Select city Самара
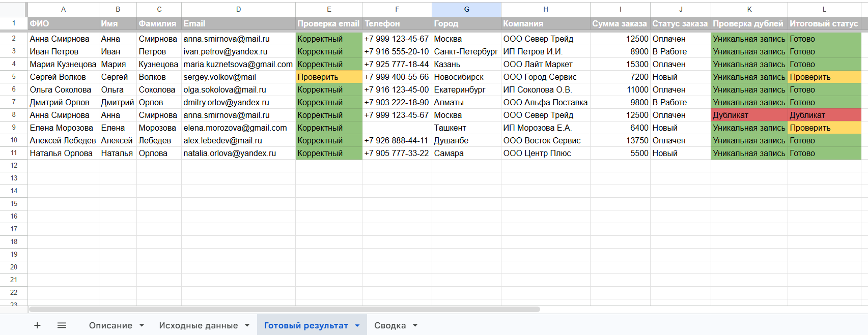 click(x=466, y=153)
